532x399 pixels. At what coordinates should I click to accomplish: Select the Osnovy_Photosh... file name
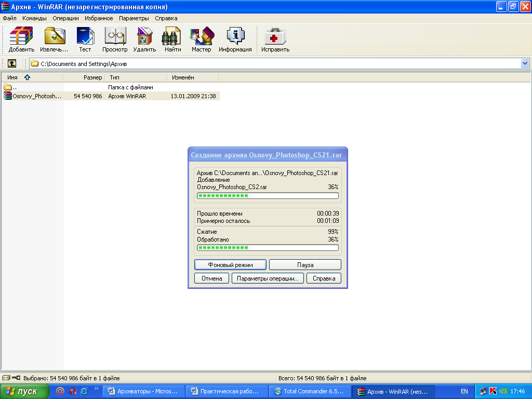(x=37, y=96)
